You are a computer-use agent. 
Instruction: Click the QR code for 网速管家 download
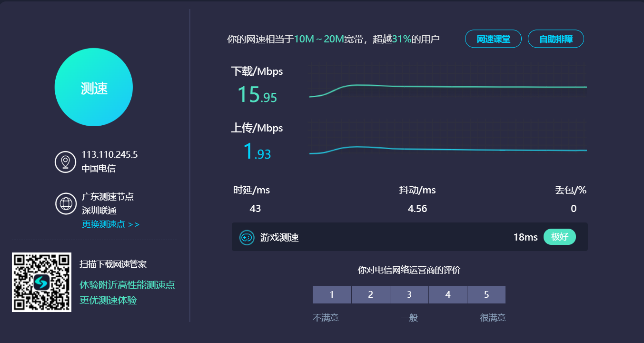pos(41,282)
